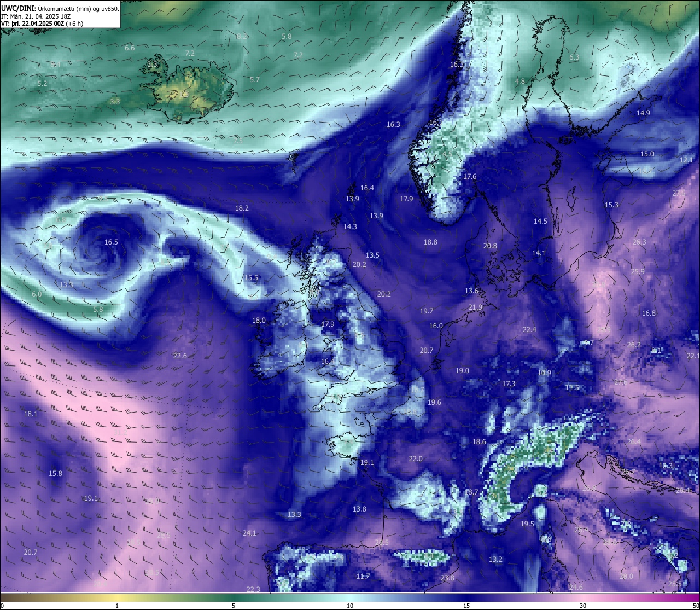Click the 13.2 value south of France
Screen dimensions: 700x610
click(495, 559)
